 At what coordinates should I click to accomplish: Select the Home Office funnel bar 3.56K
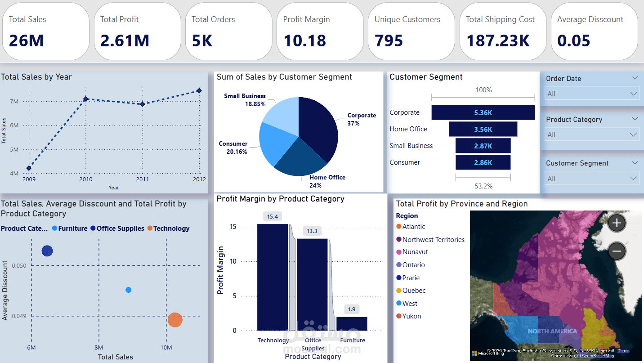[x=483, y=129]
